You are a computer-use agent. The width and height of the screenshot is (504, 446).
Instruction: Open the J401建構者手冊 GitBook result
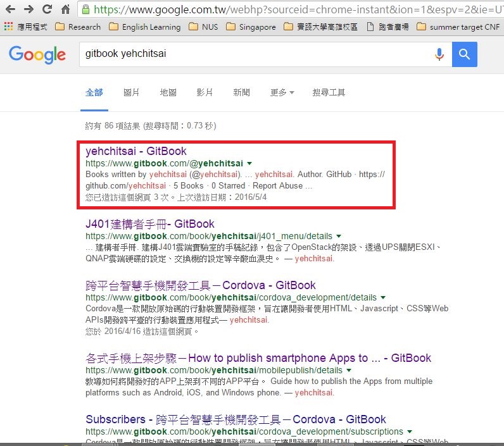pyautogui.click(x=150, y=224)
